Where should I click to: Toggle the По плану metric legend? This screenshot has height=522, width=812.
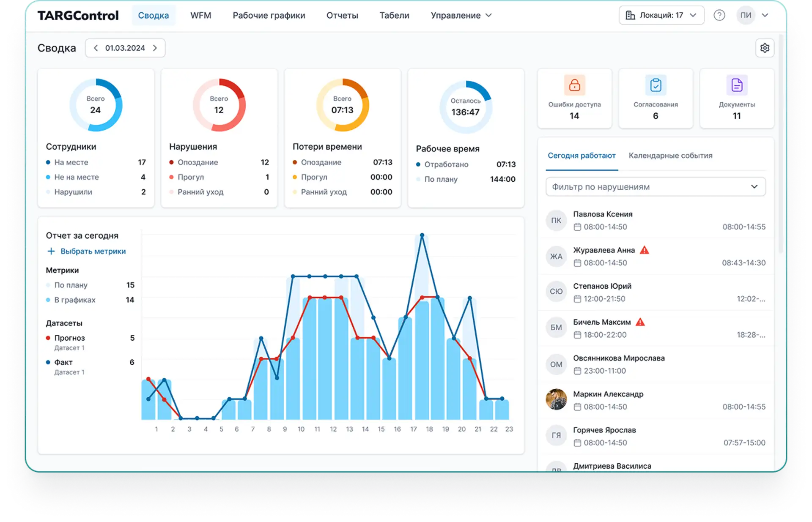point(71,285)
